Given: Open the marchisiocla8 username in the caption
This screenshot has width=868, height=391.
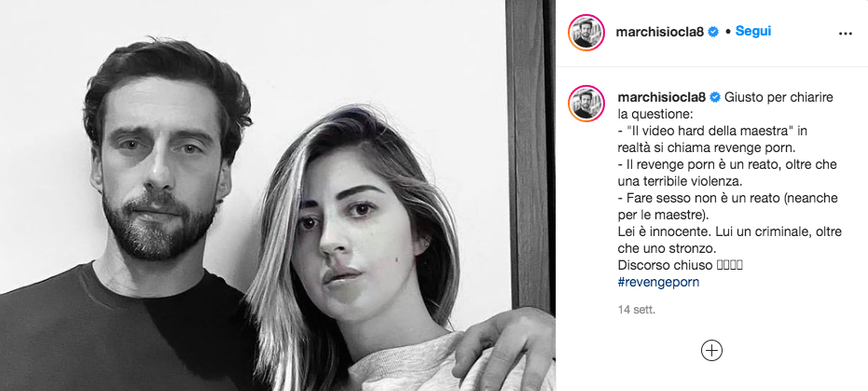Looking at the screenshot, I should click(661, 98).
